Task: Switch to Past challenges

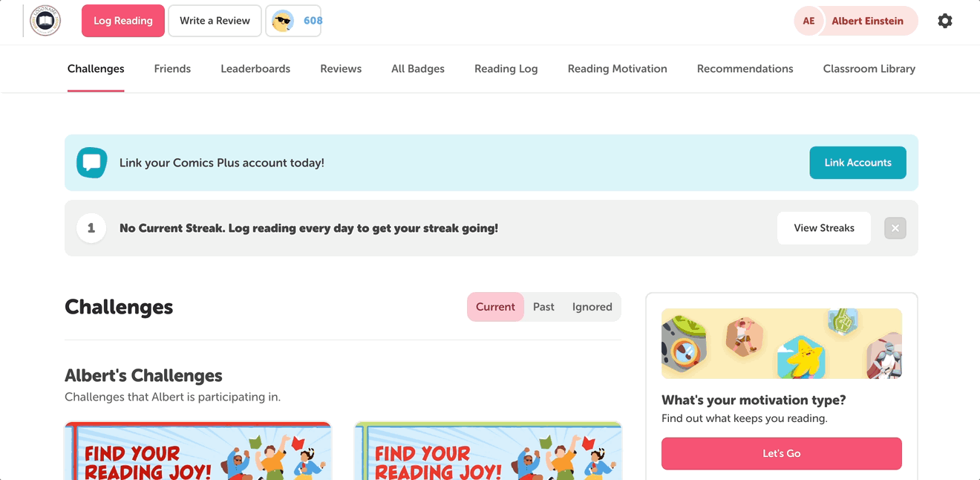Action: [x=543, y=307]
